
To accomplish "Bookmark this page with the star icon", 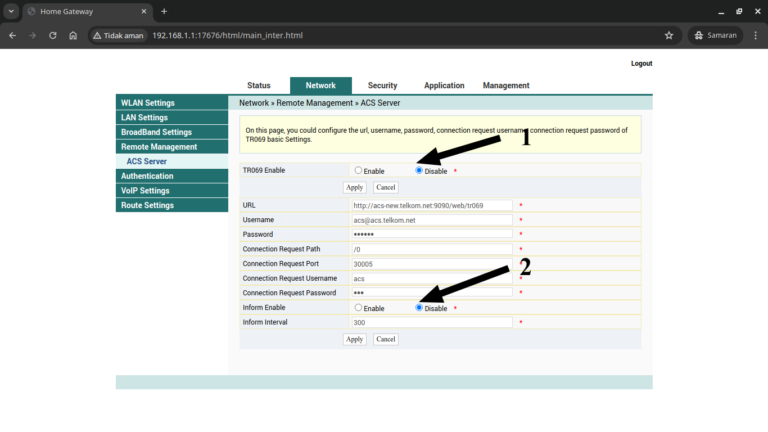I will pyautogui.click(x=669, y=35).
